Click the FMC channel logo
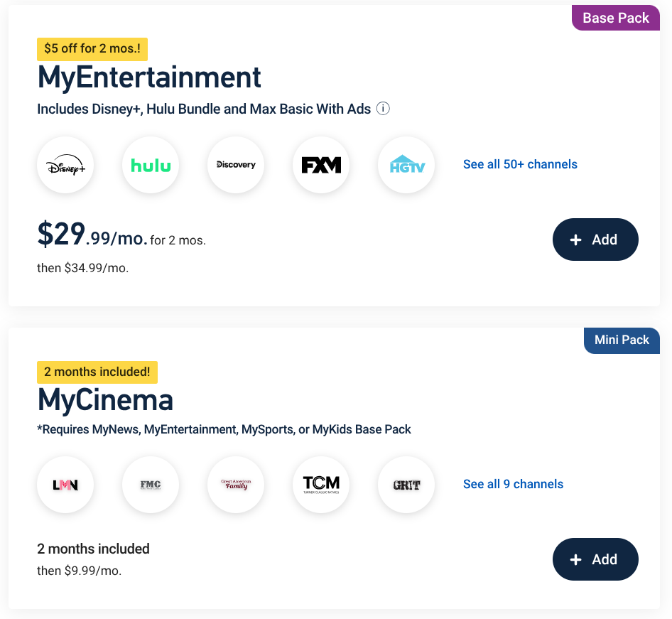The image size is (672, 619). tap(151, 485)
